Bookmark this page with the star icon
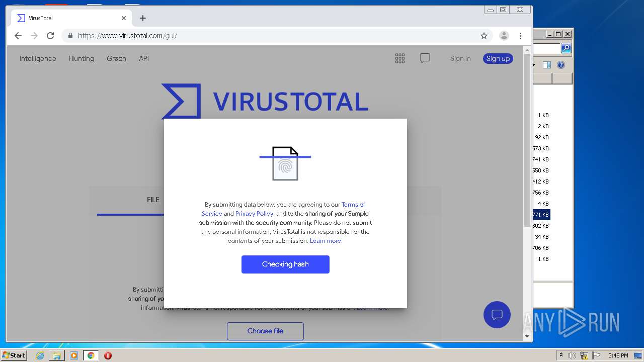644x362 pixels. coord(484,36)
